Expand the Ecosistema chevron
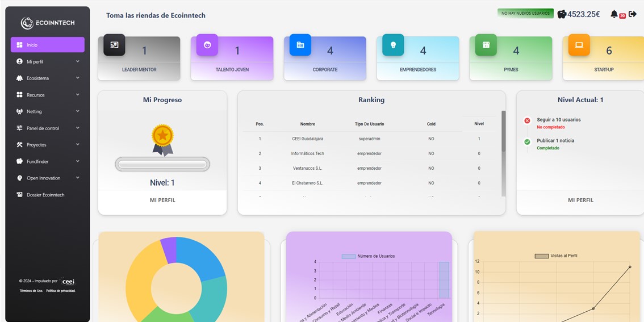 78,78
